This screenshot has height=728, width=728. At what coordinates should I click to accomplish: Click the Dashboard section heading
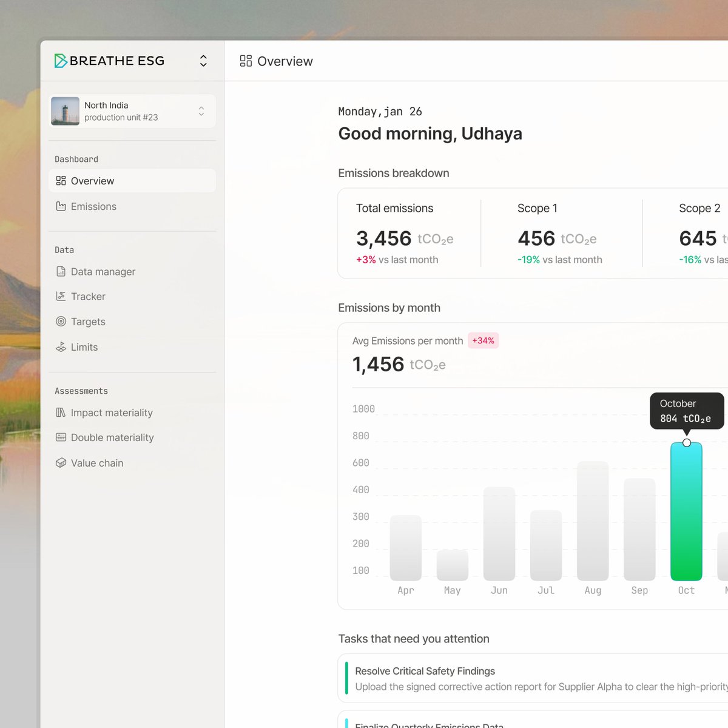[76, 159]
